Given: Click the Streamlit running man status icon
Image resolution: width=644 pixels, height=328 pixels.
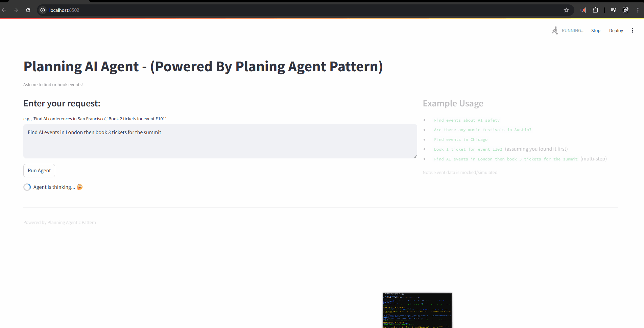Looking at the screenshot, I should click(x=555, y=30).
